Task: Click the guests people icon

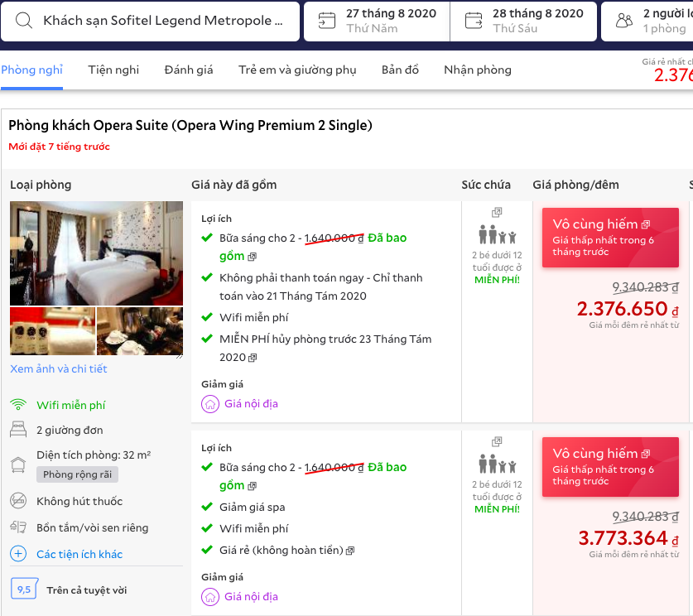Action: point(624,21)
